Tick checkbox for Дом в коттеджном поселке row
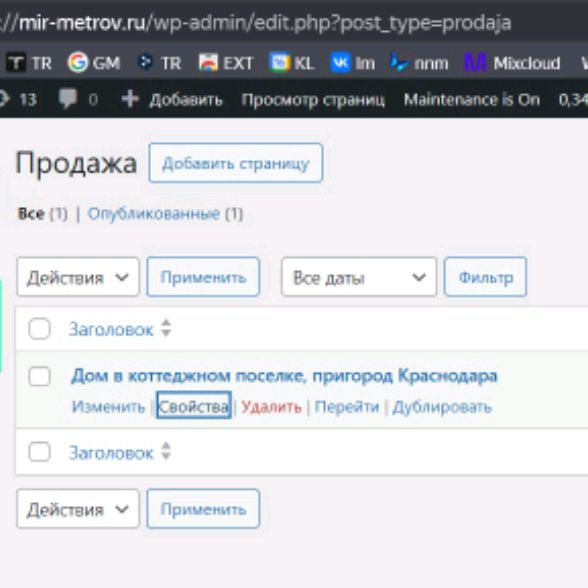 point(39,376)
